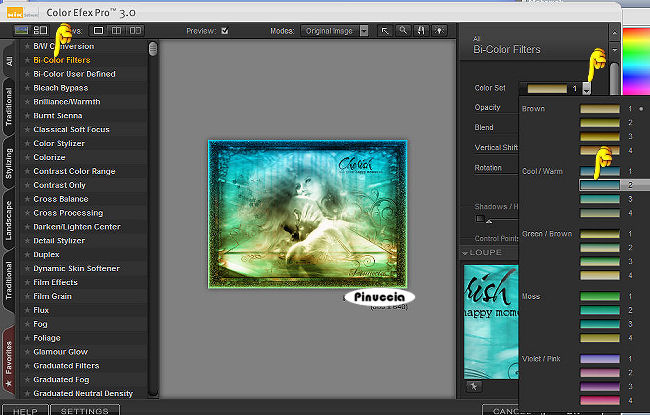Pick a color in background color picker
650x415 pixels.
pyautogui.click(x=636, y=61)
